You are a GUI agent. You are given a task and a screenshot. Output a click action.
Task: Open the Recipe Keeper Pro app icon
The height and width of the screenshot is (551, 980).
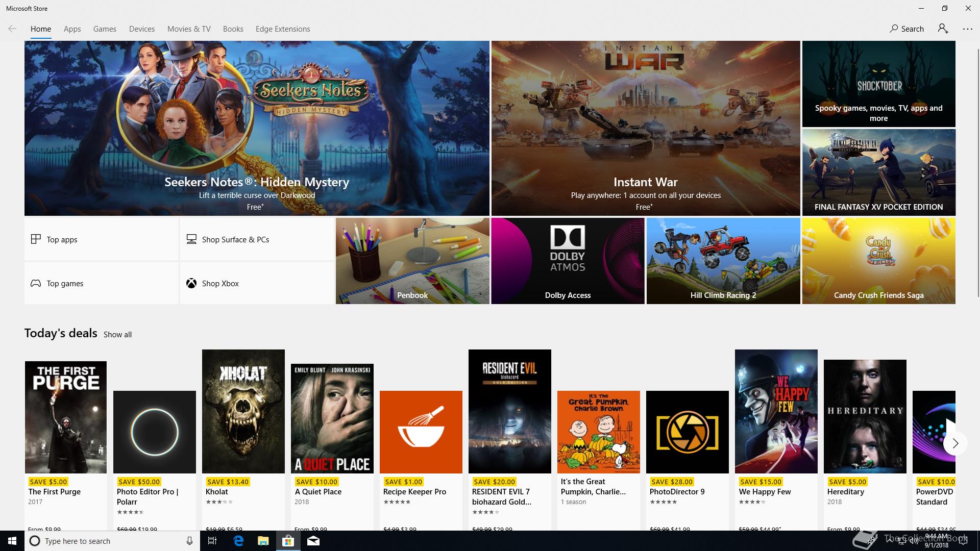(421, 432)
